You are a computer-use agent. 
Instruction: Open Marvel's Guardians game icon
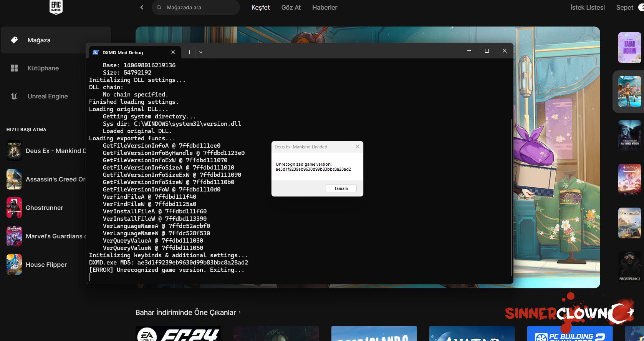(14, 236)
